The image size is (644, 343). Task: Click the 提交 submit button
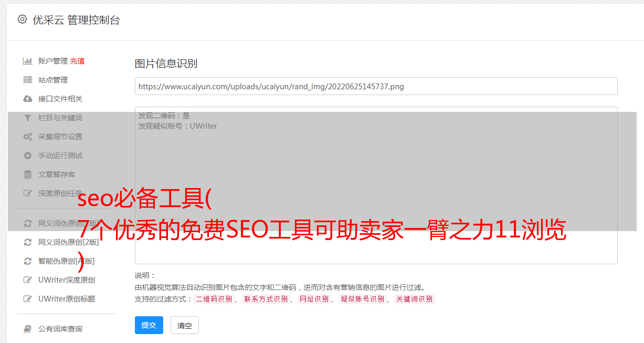149,325
